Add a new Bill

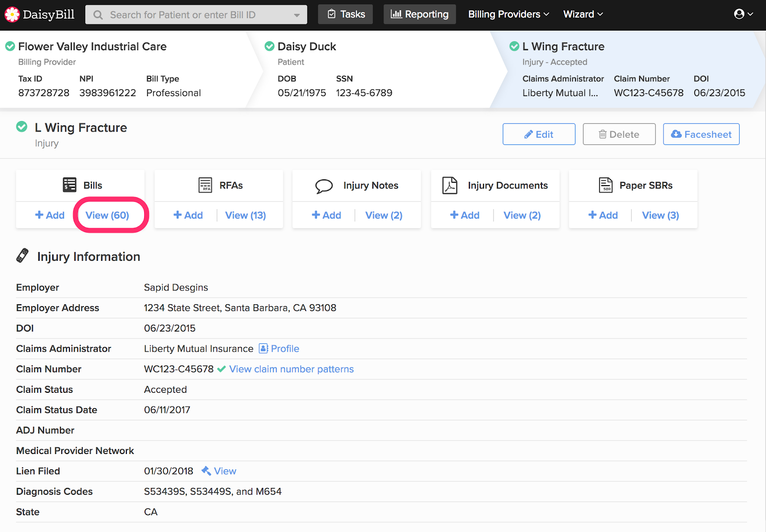pos(50,215)
